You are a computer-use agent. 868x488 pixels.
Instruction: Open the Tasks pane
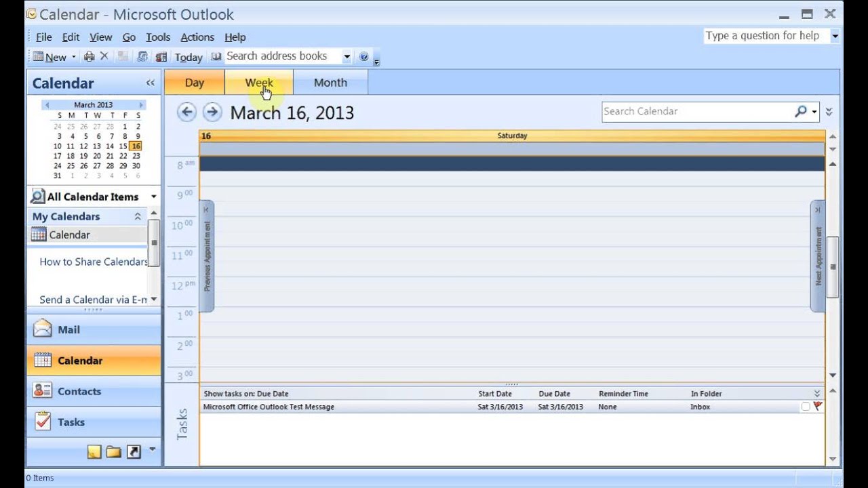point(94,422)
